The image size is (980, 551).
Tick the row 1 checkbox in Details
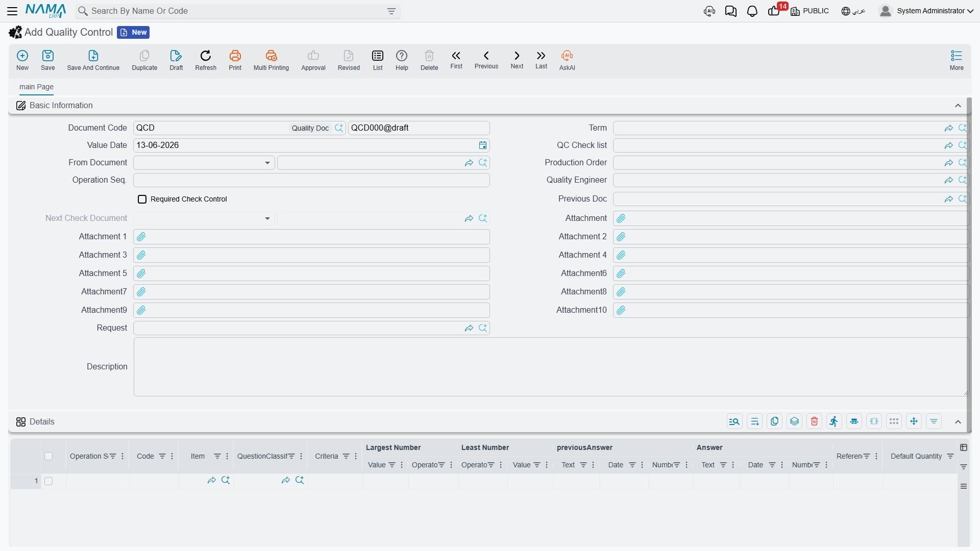point(48,481)
